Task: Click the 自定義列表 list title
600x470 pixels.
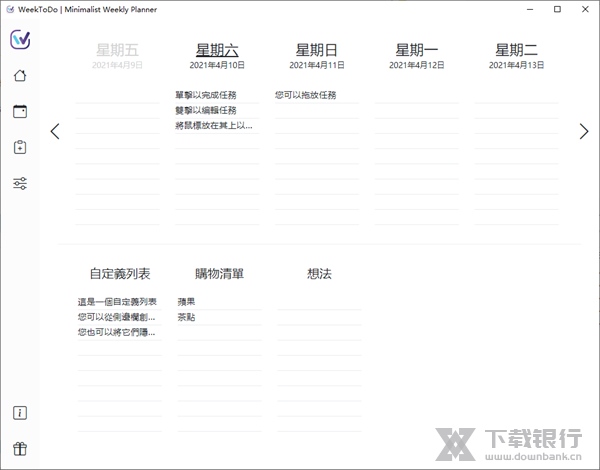Action: click(120, 274)
